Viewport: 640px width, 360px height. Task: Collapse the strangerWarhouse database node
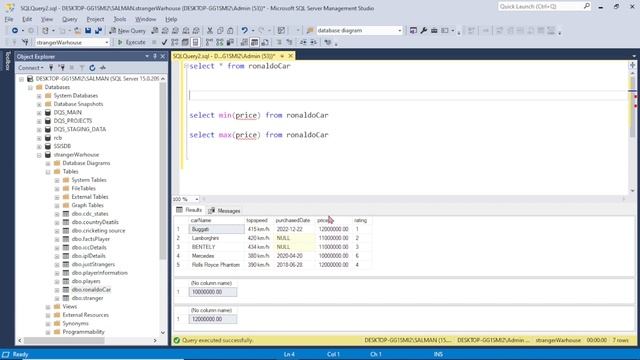(39, 155)
